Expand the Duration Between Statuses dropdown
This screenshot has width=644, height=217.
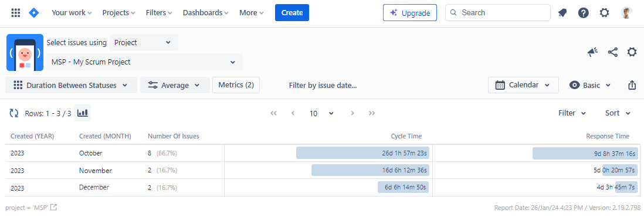tap(72, 85)
